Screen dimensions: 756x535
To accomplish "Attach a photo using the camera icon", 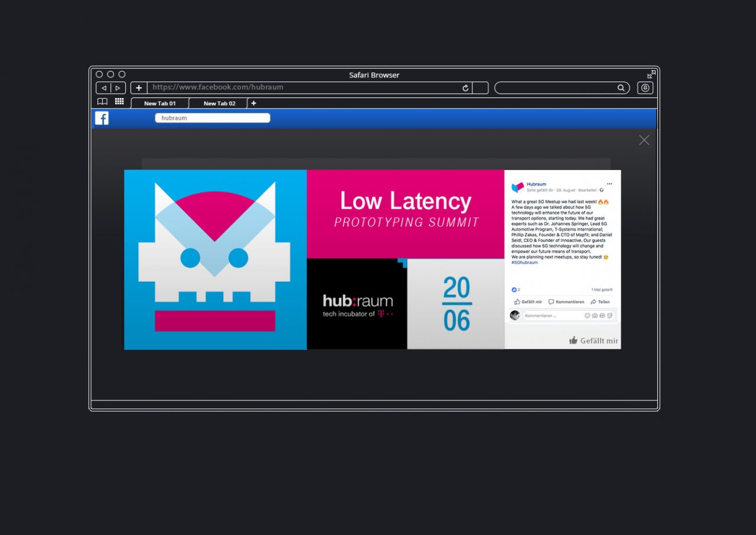I will coord(595,316).
